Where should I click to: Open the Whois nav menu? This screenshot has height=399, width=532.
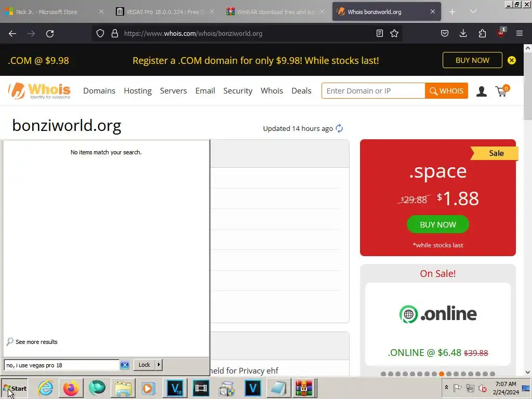pyautogui.click(x=272, y=90)
